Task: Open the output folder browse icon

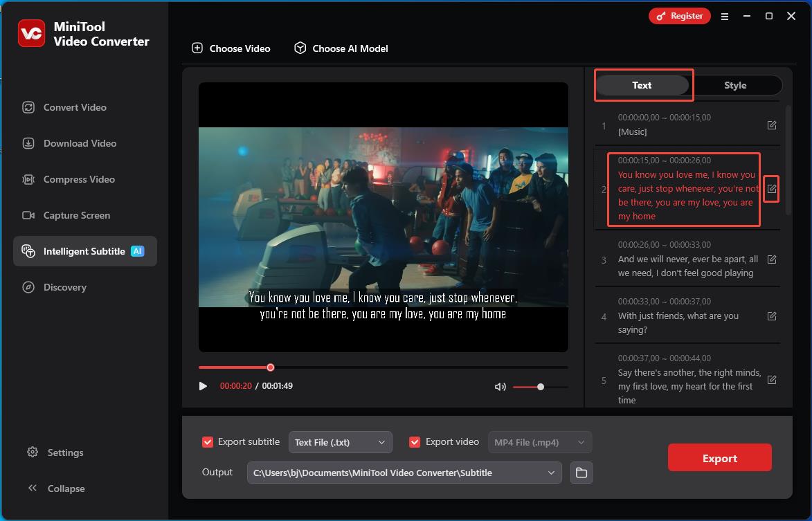Action: click(x=581, y=473)
